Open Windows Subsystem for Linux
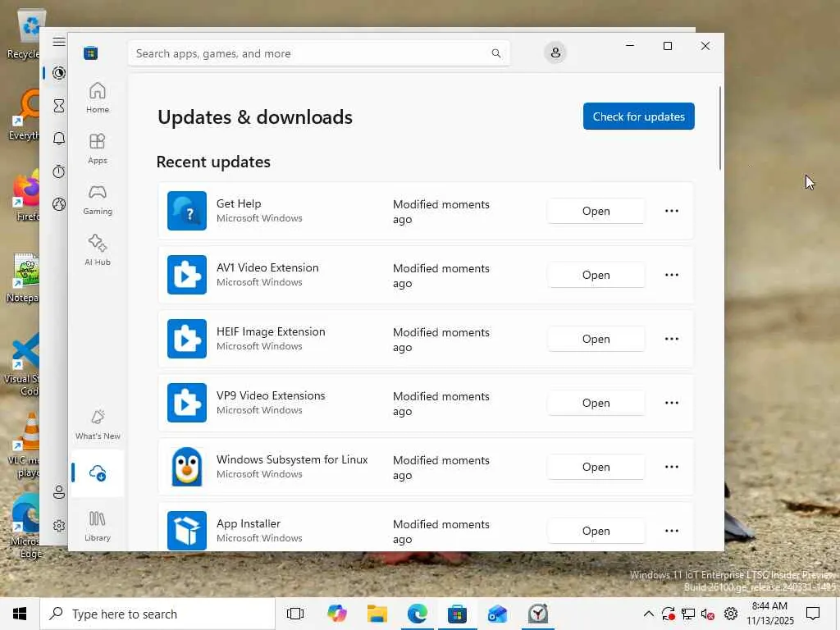The image size is (840, 630). (596, 467)
